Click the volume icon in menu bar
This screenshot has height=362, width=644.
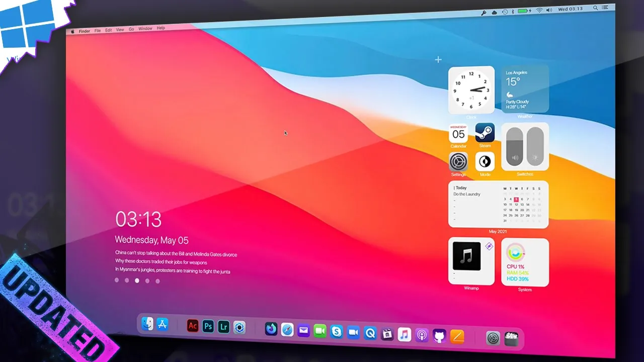549,10
